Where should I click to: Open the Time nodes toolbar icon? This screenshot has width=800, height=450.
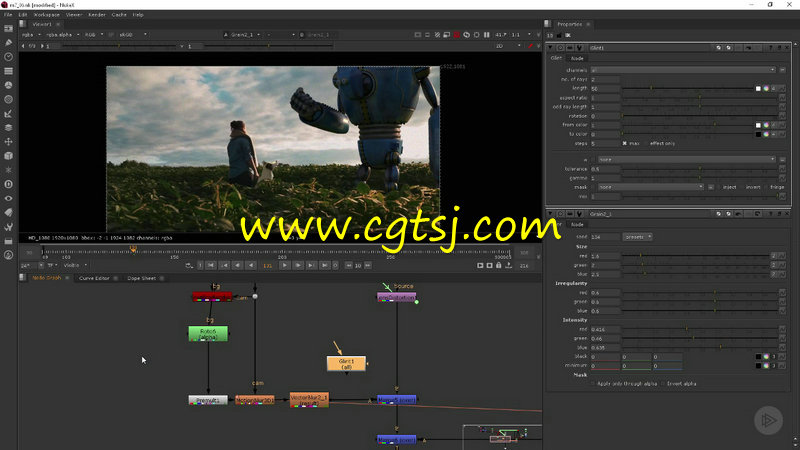pyautogui.click(x=8, y=57)
